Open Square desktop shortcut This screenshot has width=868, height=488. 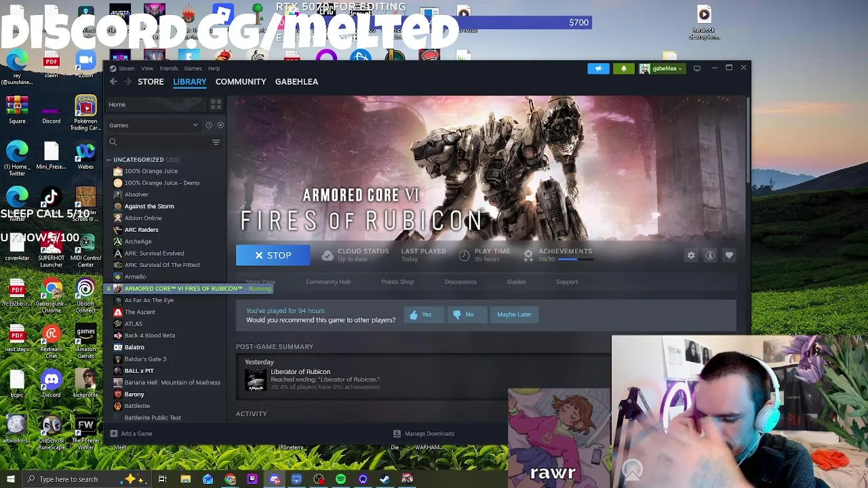[x=17, y=111]
